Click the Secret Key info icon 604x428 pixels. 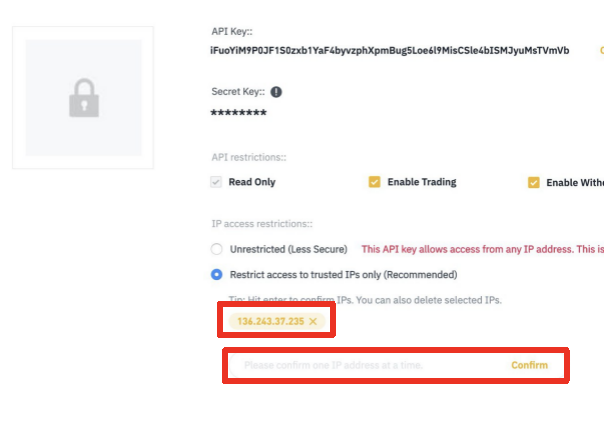[x=276, y=92]
